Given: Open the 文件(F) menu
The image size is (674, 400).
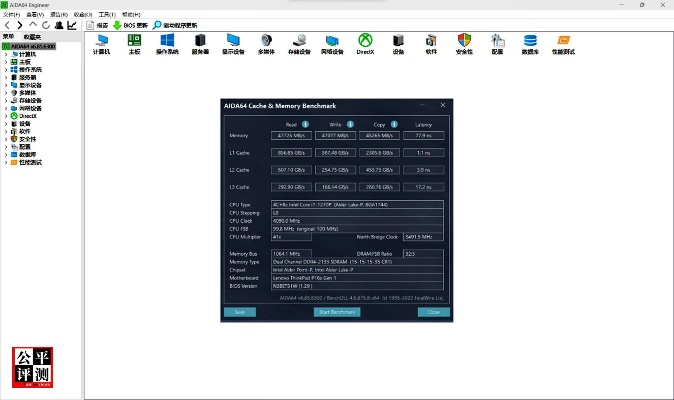Looking at the screenshot, I should [x=10, y=15].
